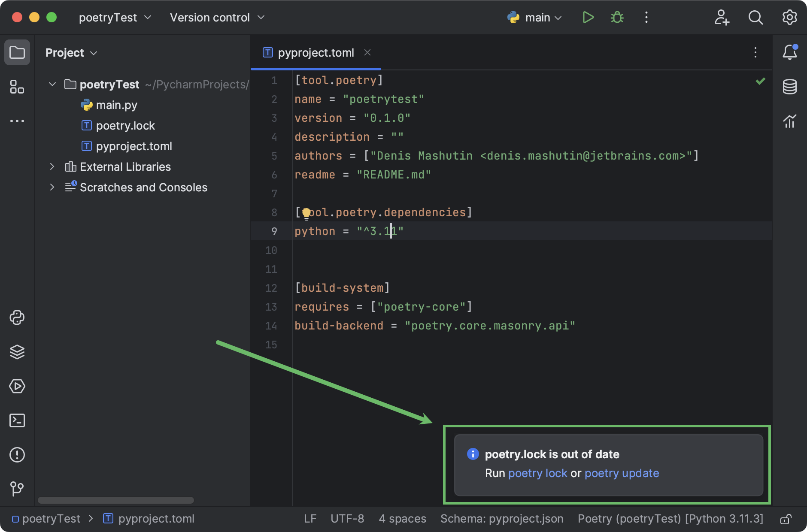Expand the External Libraries node
The image size is (807, 532).
[x=52, y=166]
